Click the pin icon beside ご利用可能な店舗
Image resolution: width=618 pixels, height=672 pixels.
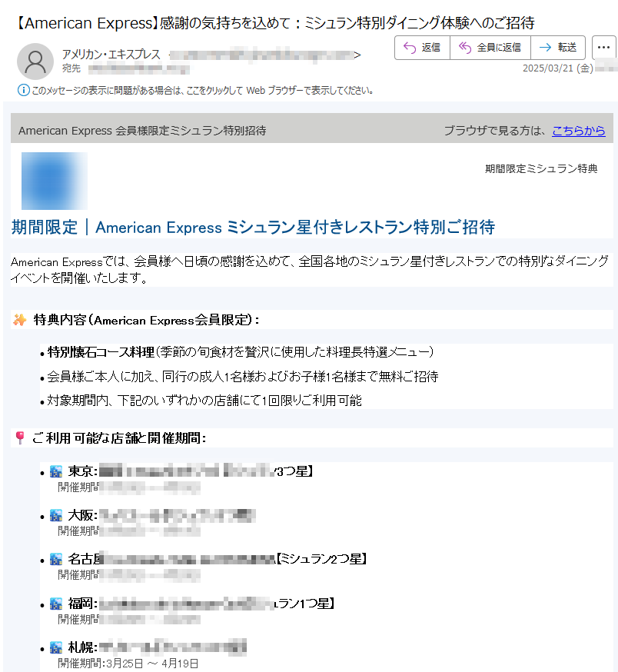click(x=20, y=437)
